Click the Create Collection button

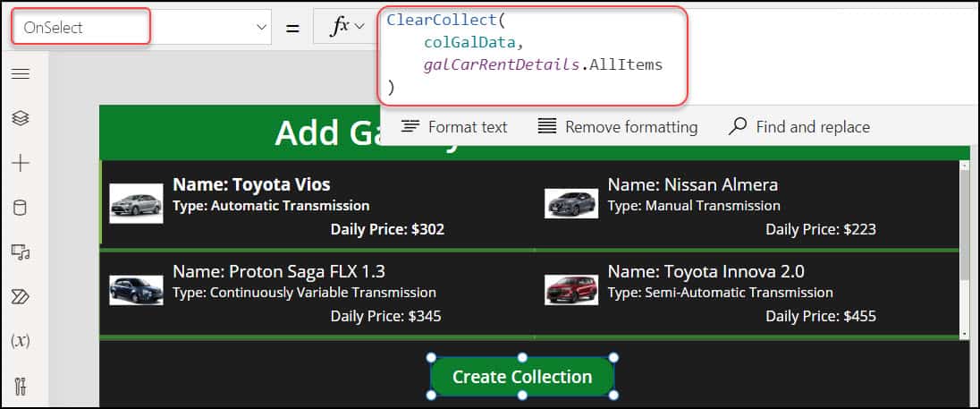522,377
